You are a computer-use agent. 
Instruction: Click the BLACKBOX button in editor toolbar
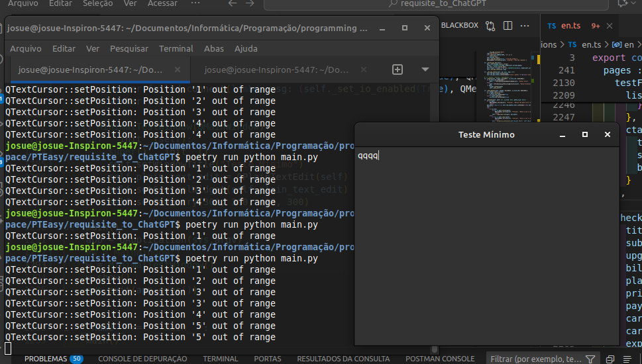459,26
